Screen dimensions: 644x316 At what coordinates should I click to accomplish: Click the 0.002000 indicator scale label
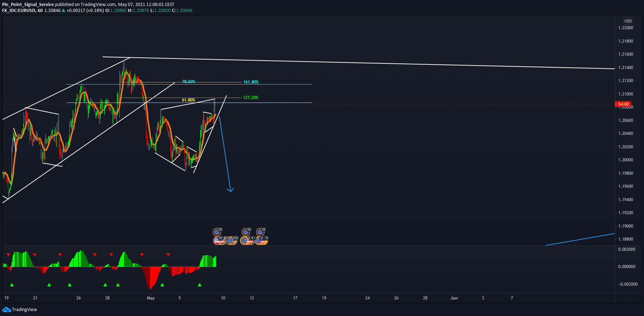point(627,249)
